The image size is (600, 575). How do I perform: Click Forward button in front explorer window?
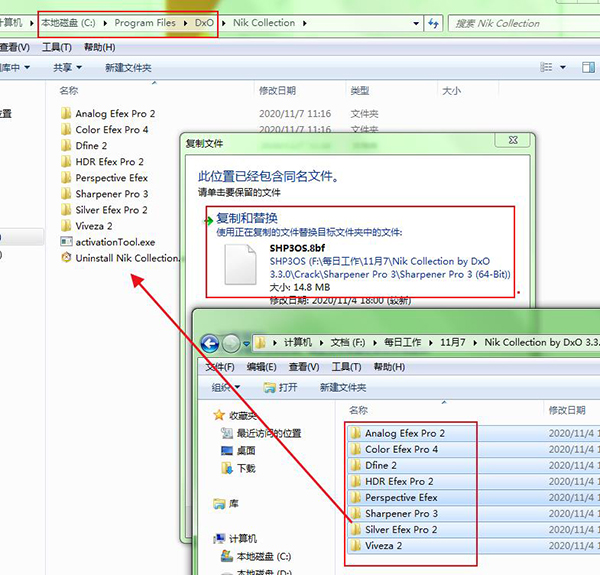(x=231, y=343)
